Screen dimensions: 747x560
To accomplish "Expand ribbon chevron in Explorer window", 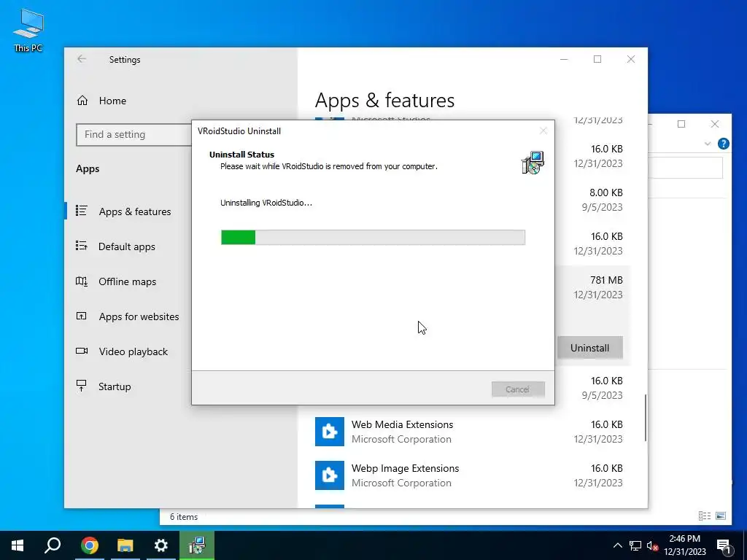I will [708, 144].
